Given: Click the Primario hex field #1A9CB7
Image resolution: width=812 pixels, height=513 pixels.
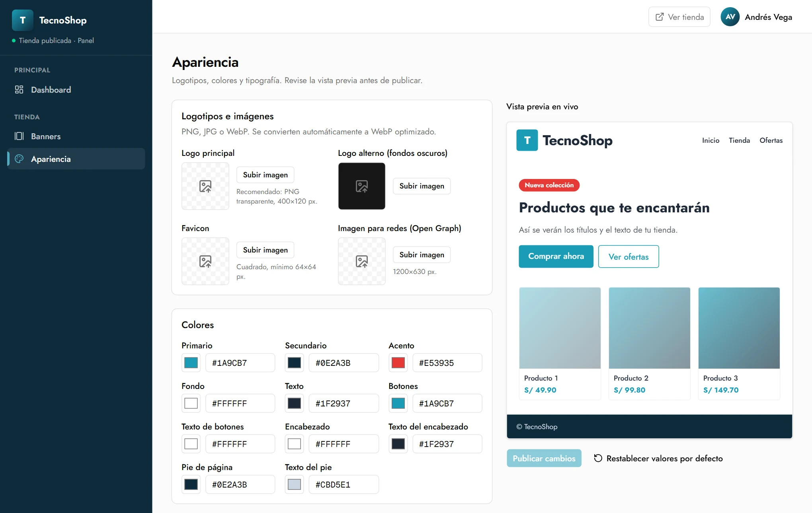Looking at the screenshot, I should [x=240, y=363].
